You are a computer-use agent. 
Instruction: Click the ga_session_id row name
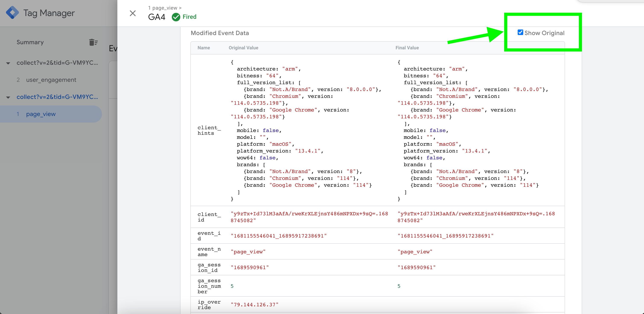pos(209,267)
